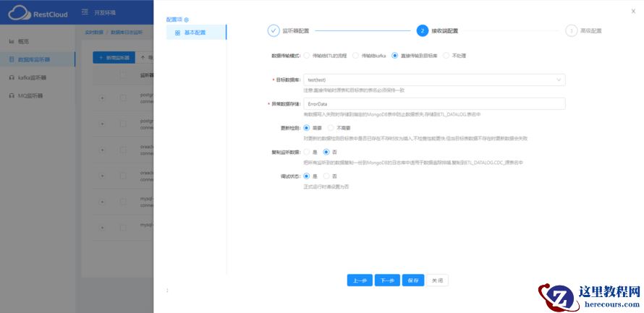Select the 不处理 transfer mode radio
644x313 pixels.
pos(446,56)
